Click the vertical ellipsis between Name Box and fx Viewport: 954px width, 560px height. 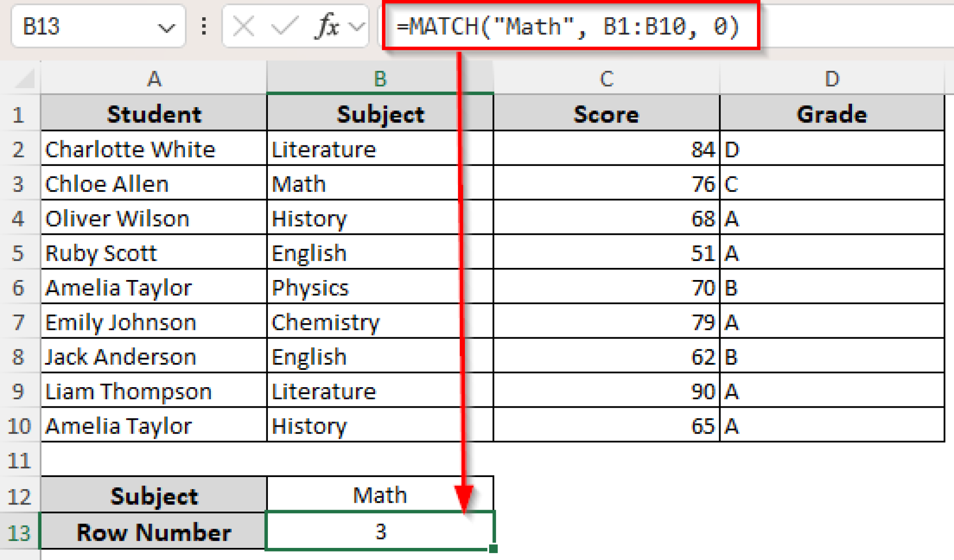point(204,27)
